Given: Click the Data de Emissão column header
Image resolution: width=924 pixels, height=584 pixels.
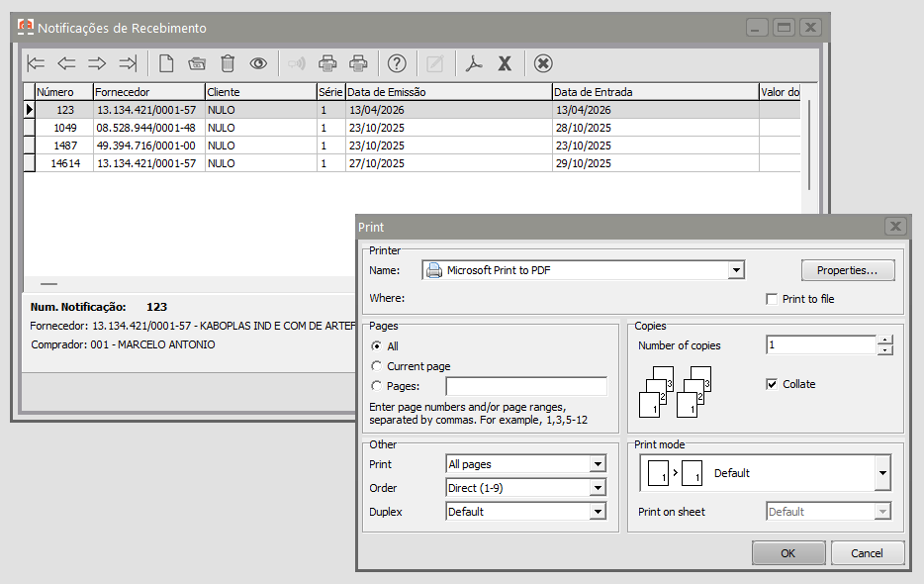Looking at the screenshot, I should [x=447, y=92].
